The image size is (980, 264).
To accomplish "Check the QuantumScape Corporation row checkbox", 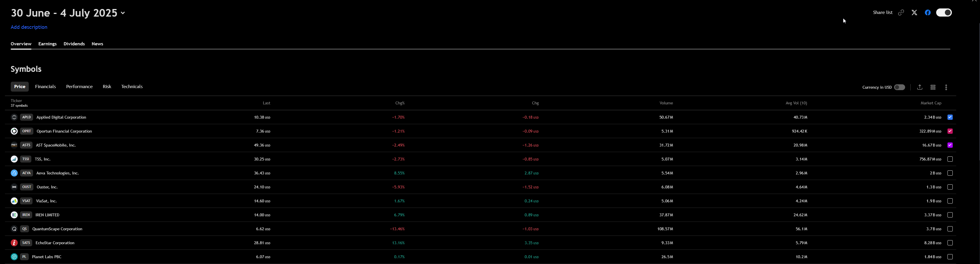I will [950, 229].
